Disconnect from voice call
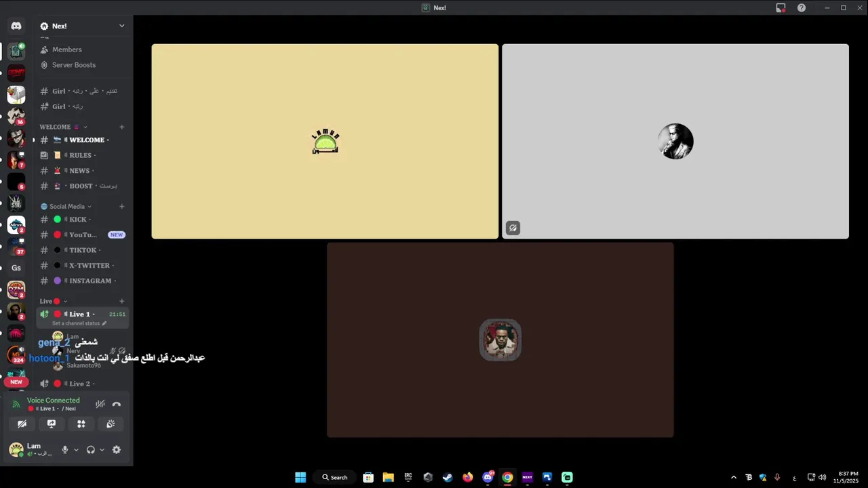This screenshot has height=488, width=868. [x=117, y=404]
